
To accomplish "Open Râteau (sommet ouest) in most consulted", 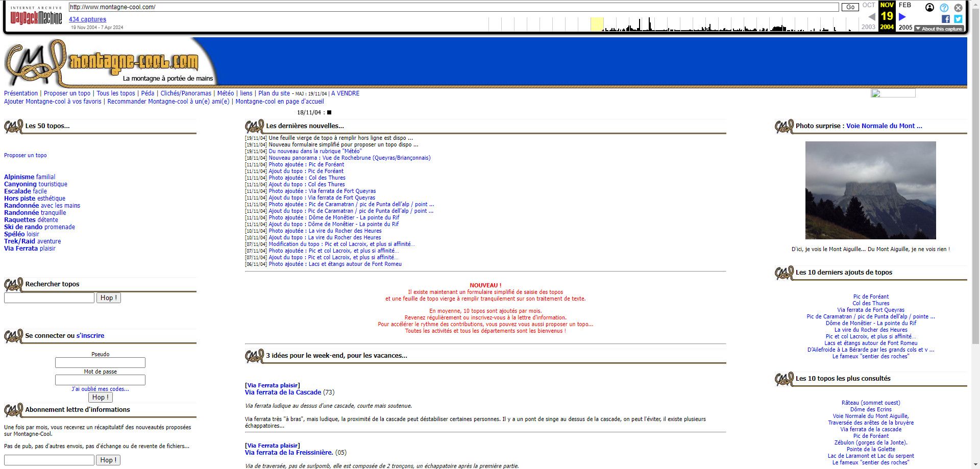I will [x=871, y=403].
